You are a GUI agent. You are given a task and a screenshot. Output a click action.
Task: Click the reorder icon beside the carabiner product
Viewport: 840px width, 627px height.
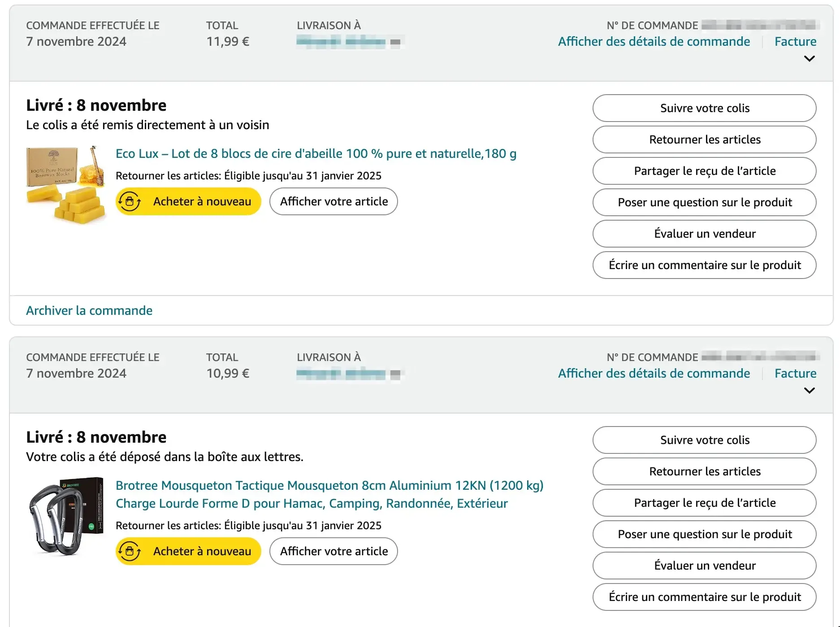(x=130, y=551)
